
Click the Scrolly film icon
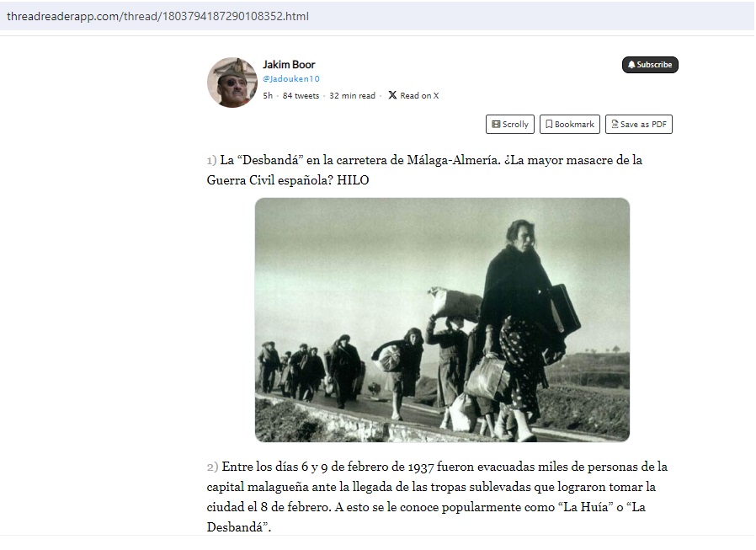pos(496,124)
